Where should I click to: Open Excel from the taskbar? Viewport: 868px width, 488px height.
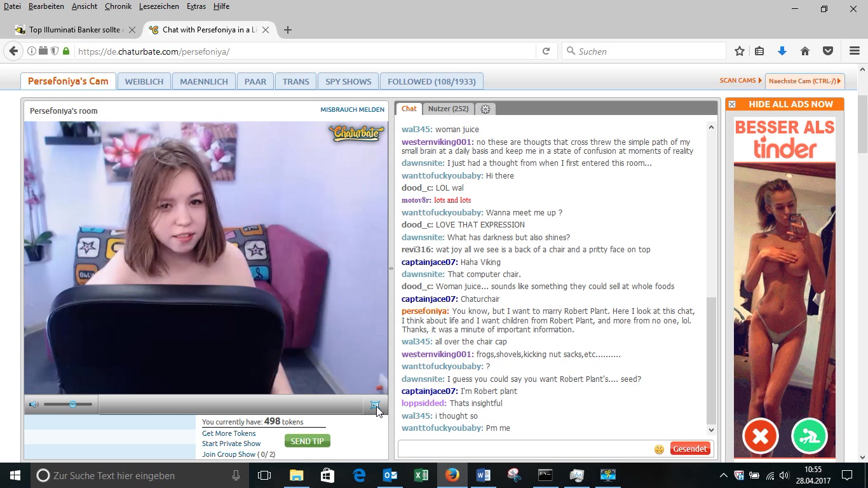tap(421, 475)
